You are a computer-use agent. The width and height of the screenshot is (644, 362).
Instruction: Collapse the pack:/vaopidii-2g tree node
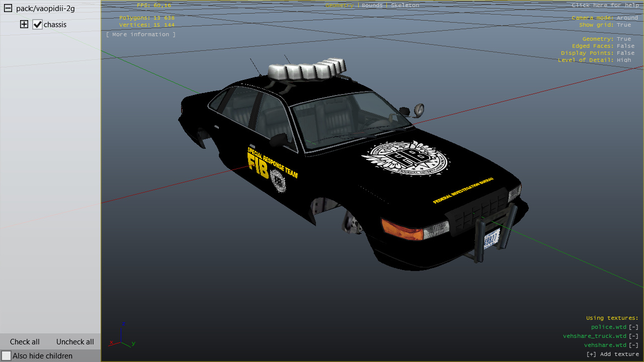pyautogui.click(x=8, y=8)
